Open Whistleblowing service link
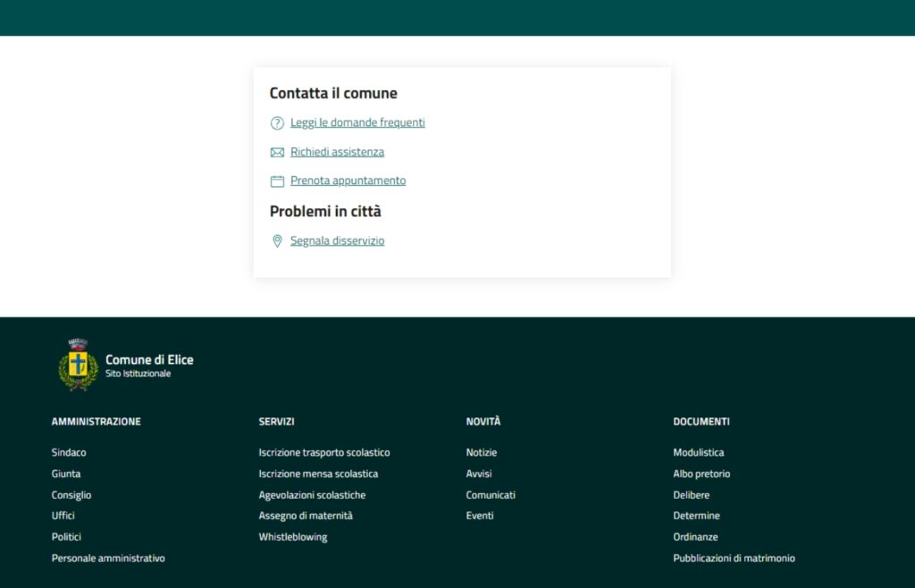Viewport: 915px width, 588px height. click(x=293, y=537)
